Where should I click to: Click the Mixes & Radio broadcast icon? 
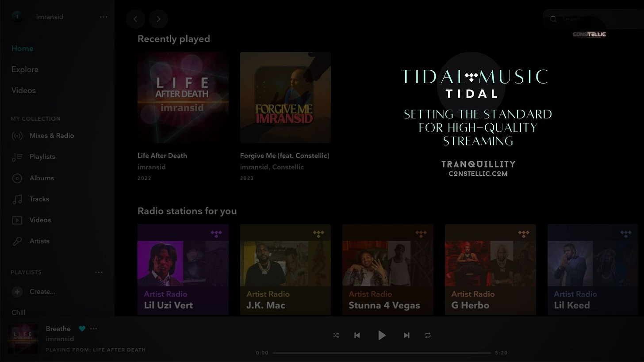coord(17,136)
